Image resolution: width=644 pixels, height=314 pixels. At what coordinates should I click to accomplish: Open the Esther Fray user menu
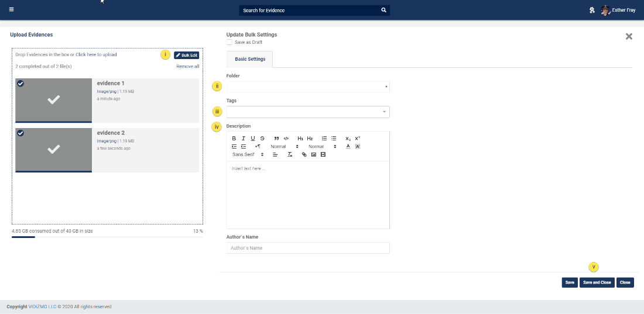[618, 10]
